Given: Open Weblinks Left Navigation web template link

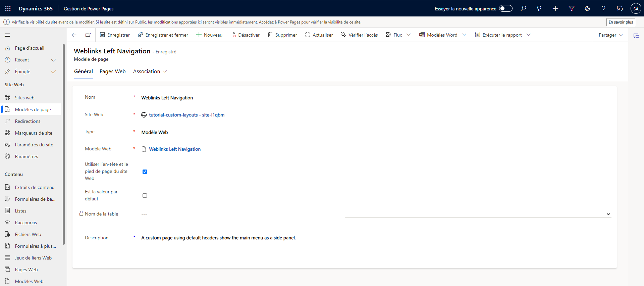Looking at the screenshot, I should (175, 149).
